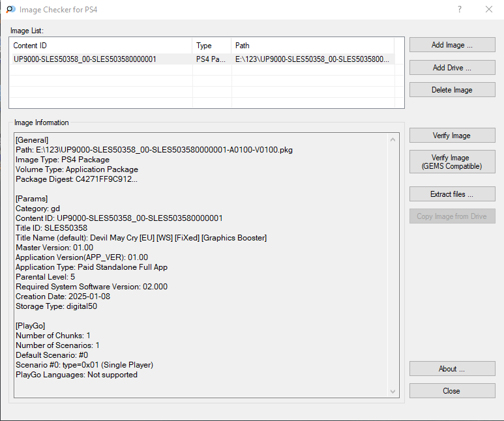Click the [Params] section heading
Viewport: 504px width, 421px height.
click(31, 199)
